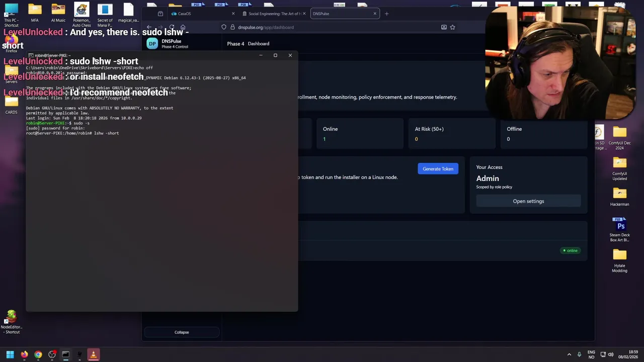The image size is (644, 362).
Task: Open the Hackerman folder icon
Action: point(619,197)
